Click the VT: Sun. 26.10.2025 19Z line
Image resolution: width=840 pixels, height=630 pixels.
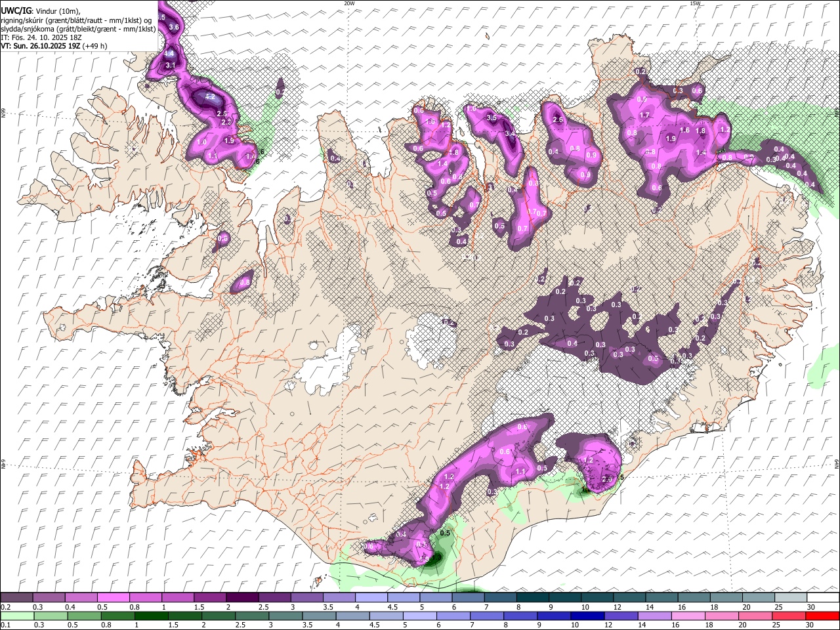(54, 46)
